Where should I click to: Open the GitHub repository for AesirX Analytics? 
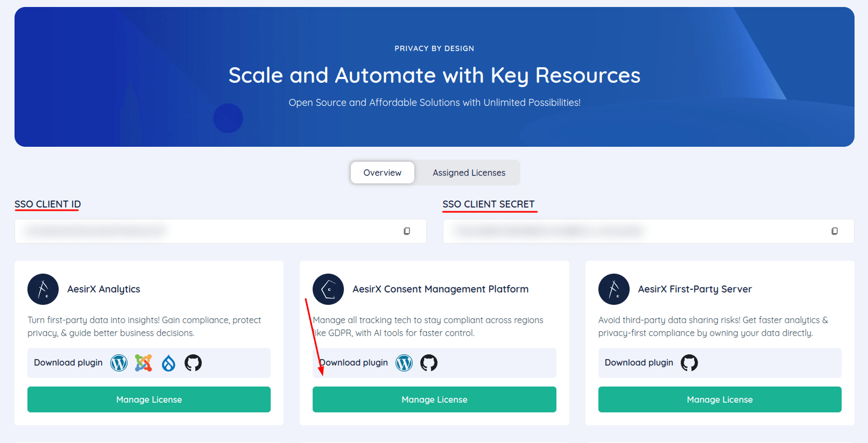pyautogui.click(x=193, y=363)
